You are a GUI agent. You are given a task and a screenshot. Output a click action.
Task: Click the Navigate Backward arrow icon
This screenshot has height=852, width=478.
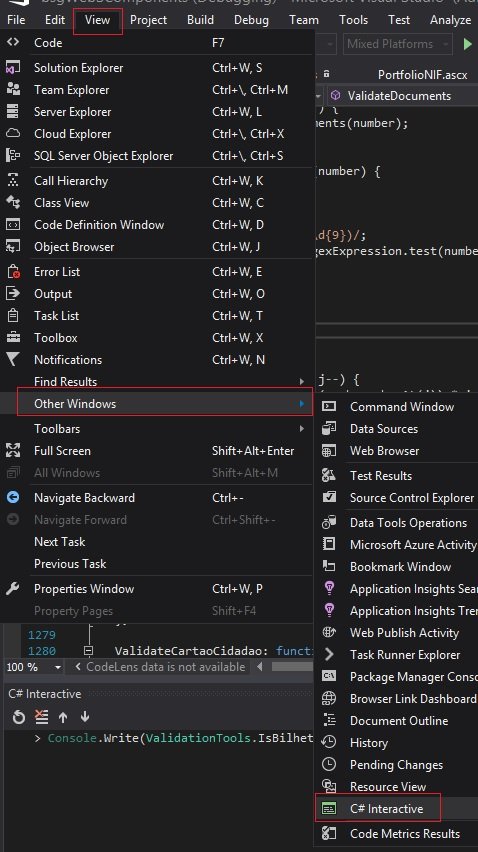point(13,497)
